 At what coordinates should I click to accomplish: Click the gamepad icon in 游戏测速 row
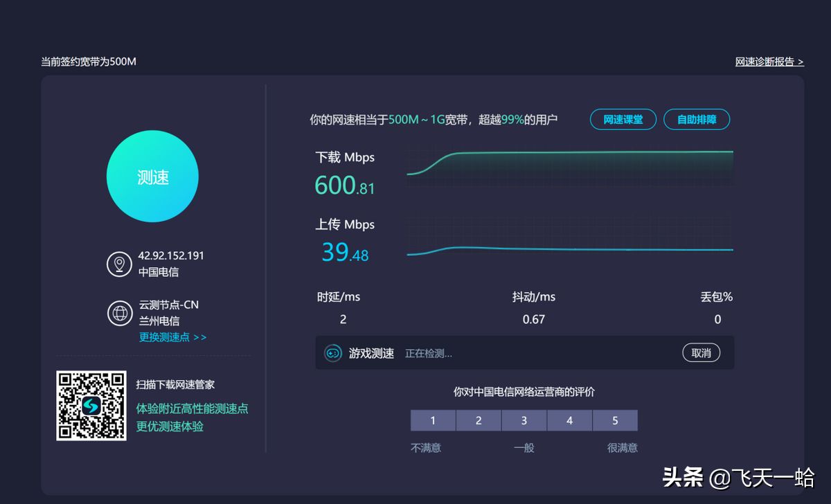pyautogui.click(x=333, y=353)
